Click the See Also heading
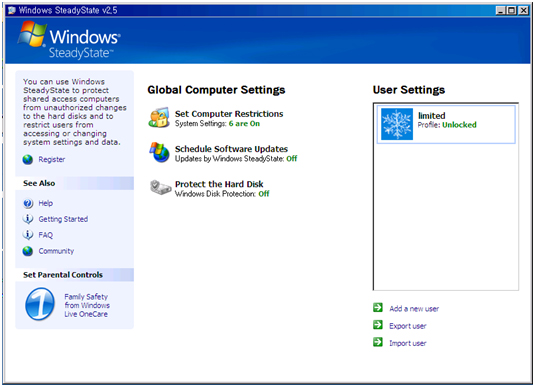 pos(39,183)
